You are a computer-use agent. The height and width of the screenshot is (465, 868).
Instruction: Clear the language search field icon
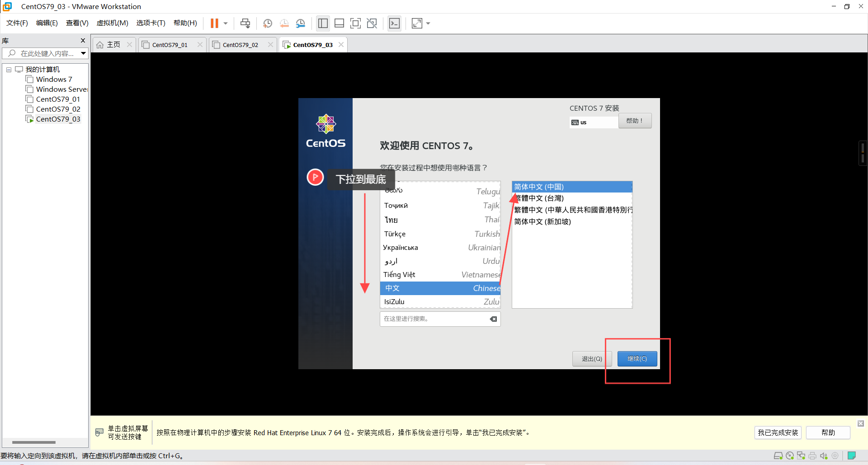click(494, 319)
